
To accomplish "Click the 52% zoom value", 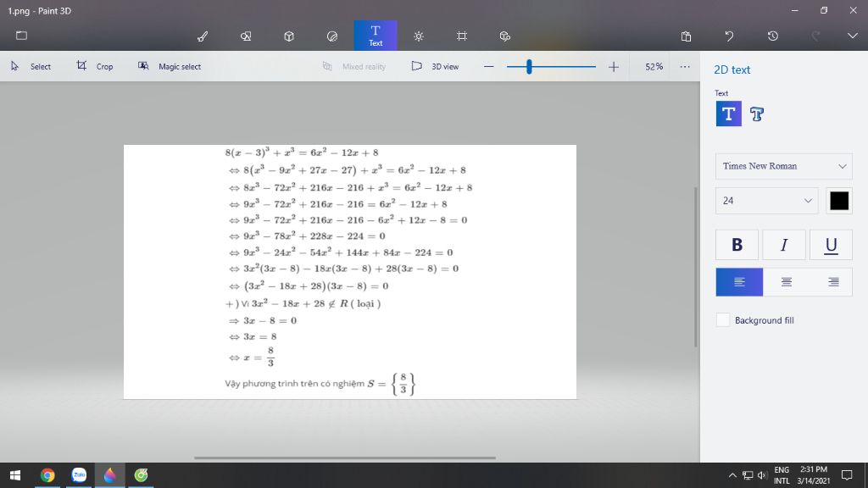I will 654,66.
